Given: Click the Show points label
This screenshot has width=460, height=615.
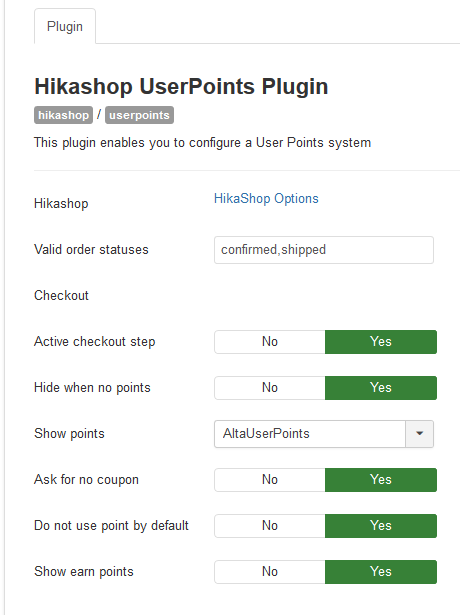Looking at the screenshot, I should point(69,434).
